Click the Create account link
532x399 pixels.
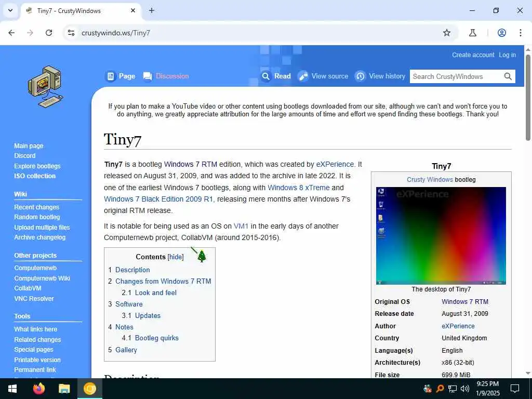point(473,55)
